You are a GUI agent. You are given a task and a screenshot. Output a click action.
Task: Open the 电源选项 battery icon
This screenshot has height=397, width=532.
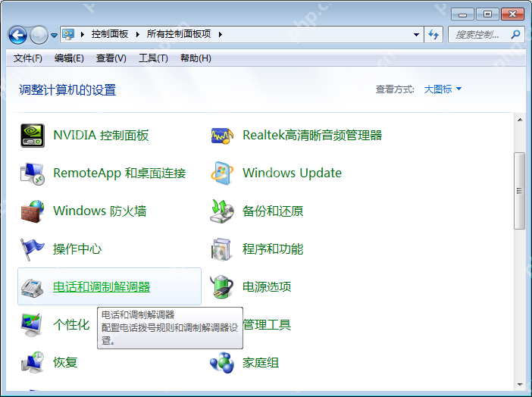pos(222,287)
